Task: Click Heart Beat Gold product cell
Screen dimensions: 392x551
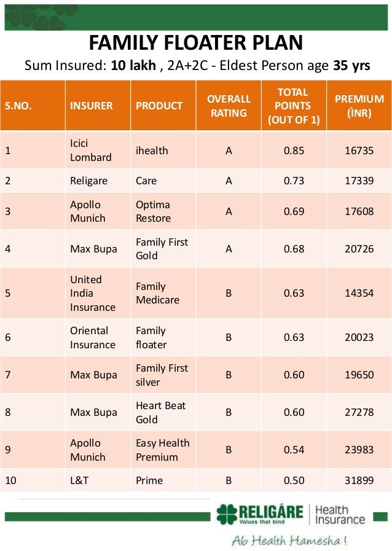Action: (x=162, y=413)
